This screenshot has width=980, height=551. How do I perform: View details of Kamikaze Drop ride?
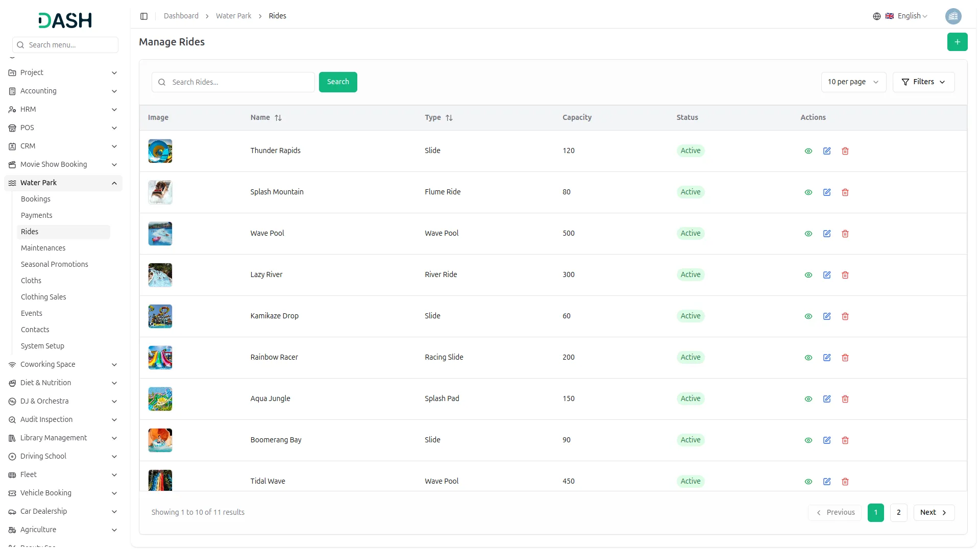pos(808,316)
